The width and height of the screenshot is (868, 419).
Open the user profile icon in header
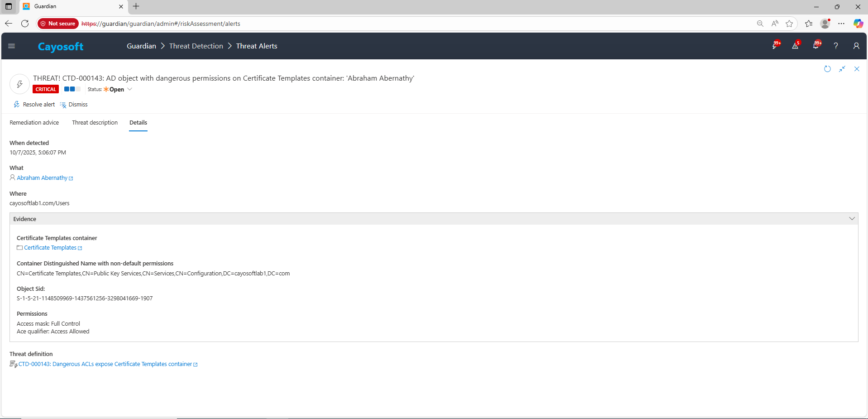coord(856,46)
